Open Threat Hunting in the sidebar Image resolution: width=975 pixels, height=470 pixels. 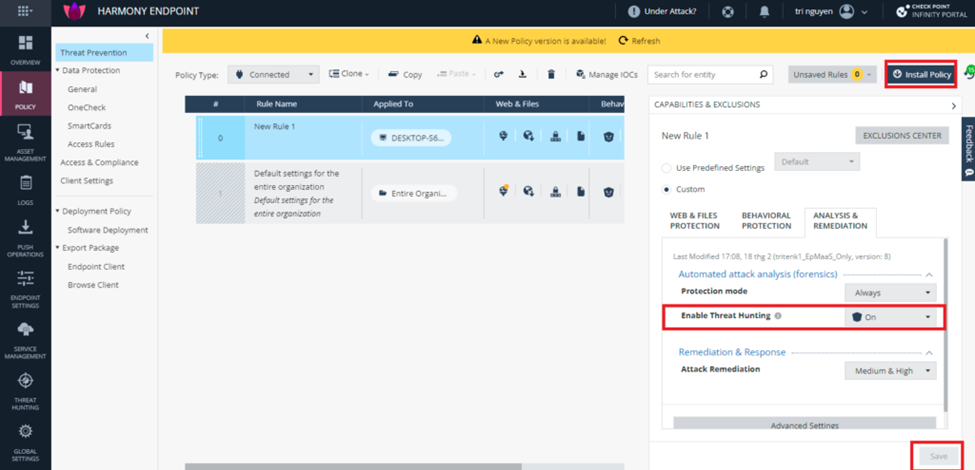point(25,392)
